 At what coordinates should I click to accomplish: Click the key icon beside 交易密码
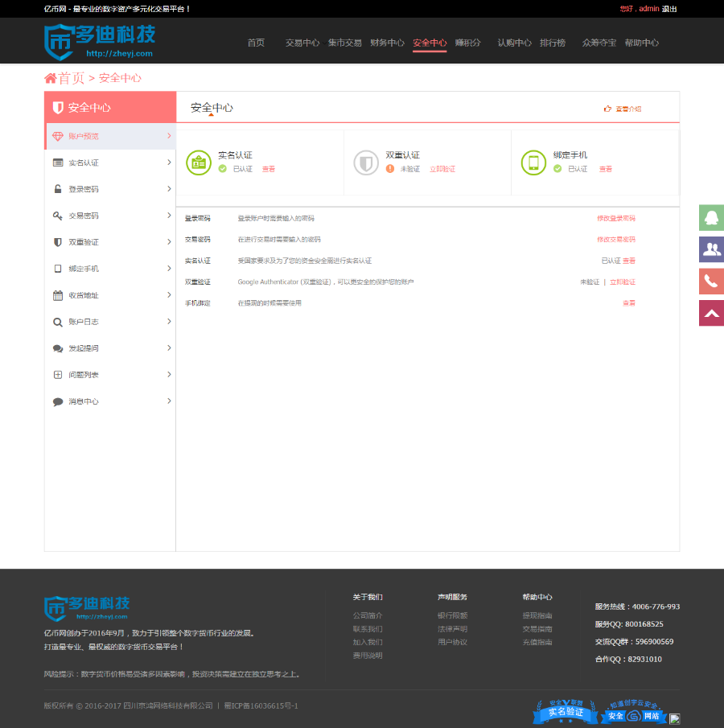[58, 216]
